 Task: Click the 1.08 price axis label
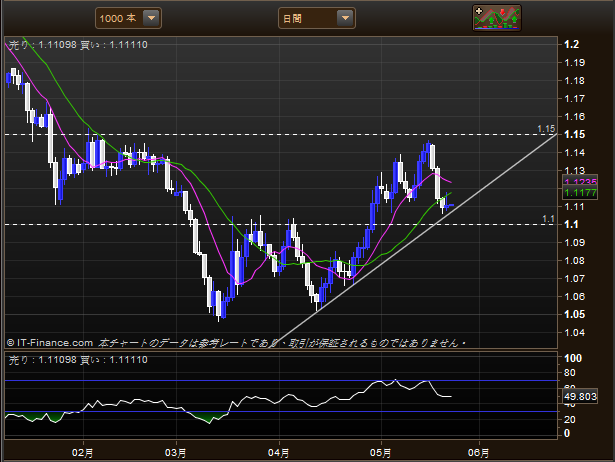574,260
